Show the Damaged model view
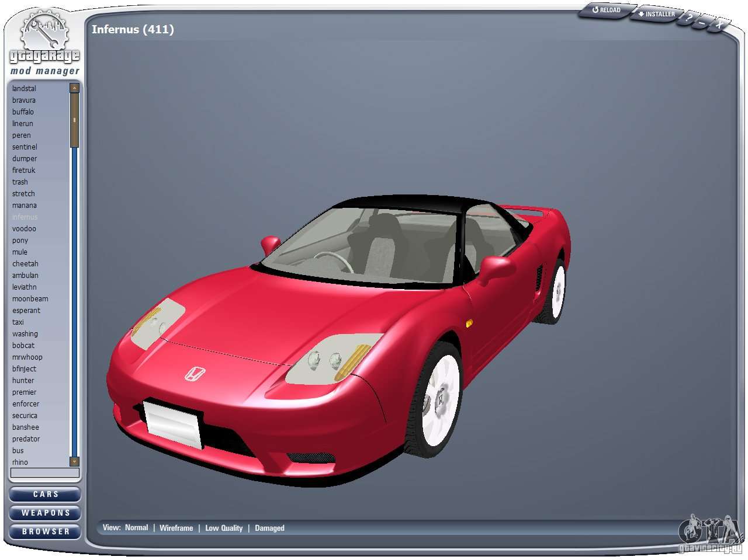 tap(269, 528)
